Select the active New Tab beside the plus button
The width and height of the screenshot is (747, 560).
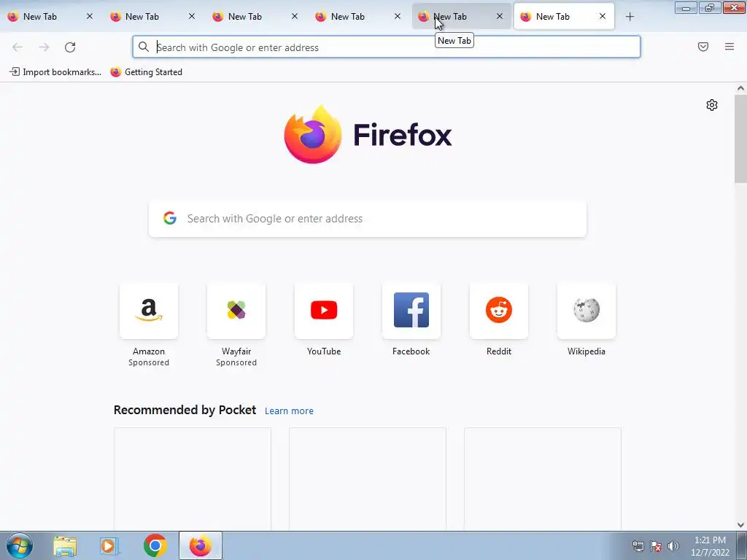[564, 17]
